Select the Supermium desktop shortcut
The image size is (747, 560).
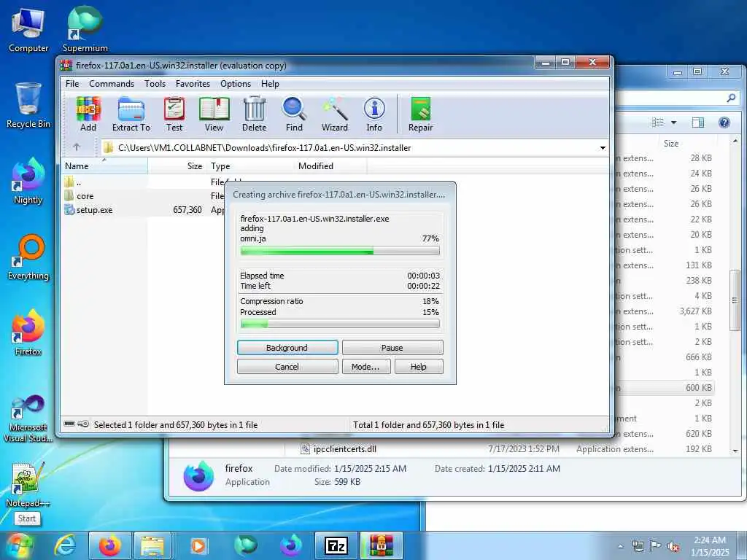[x=85, y=29]
